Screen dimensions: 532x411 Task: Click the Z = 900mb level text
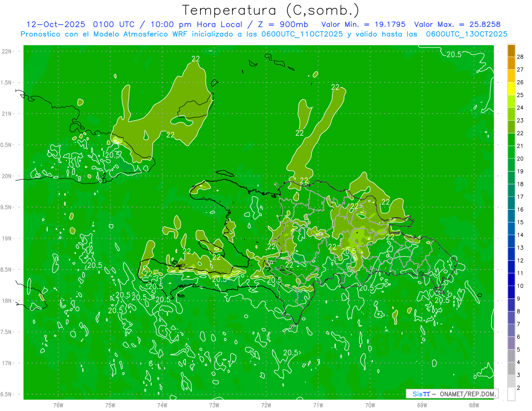[x=286, y=24]
